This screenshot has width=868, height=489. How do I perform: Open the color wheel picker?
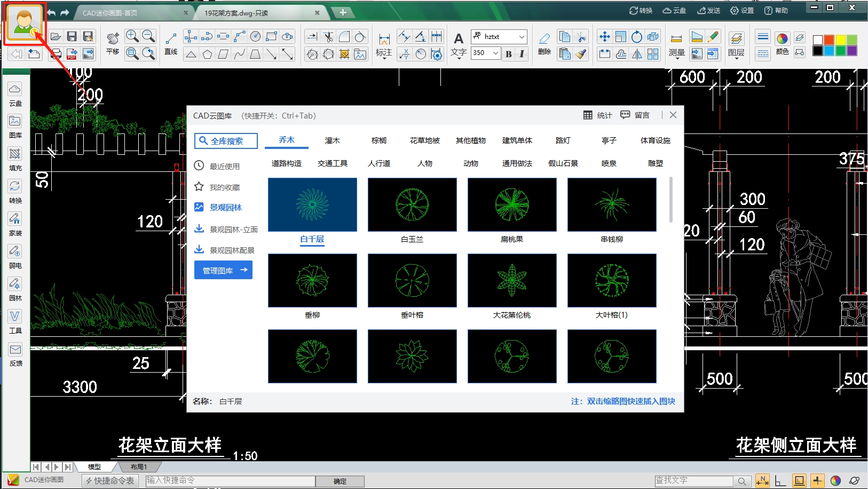(x=782, y=38)
